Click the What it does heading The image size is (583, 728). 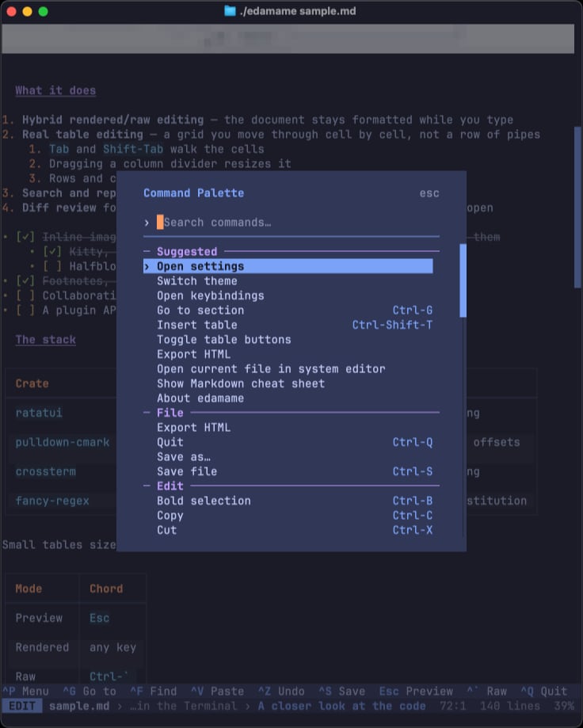tap(55, 90)
